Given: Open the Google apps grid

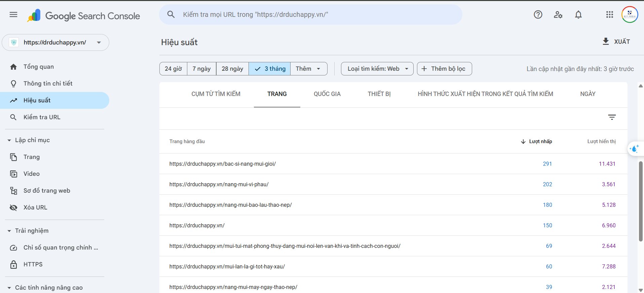Looking at the screenshot, I should click(x=609, y=14).
